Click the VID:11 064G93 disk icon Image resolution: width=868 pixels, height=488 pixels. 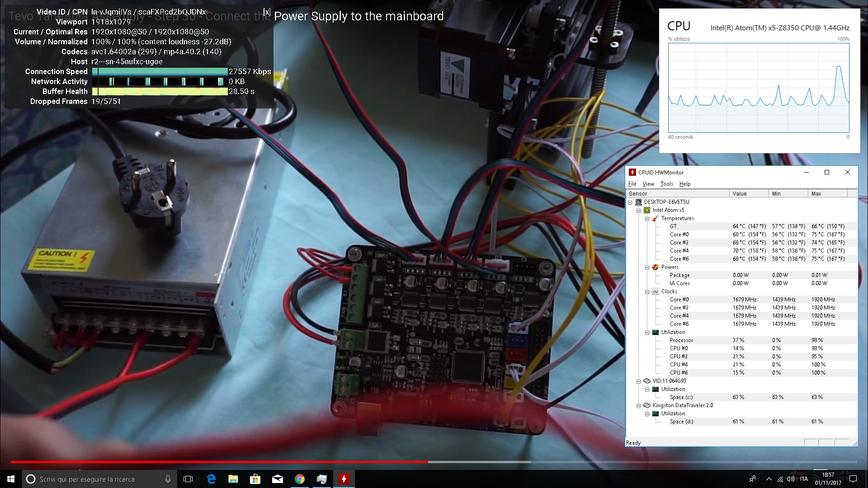[647, 381]
